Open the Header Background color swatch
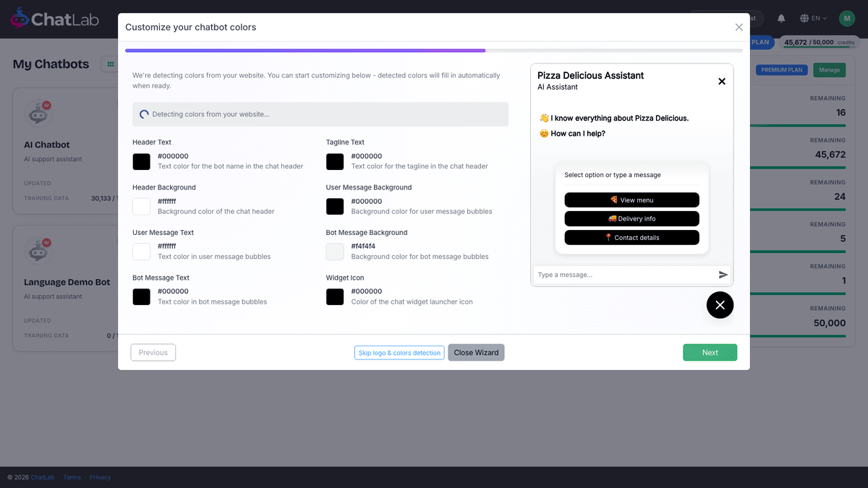The image size is (868, 488). pos(142,207)
